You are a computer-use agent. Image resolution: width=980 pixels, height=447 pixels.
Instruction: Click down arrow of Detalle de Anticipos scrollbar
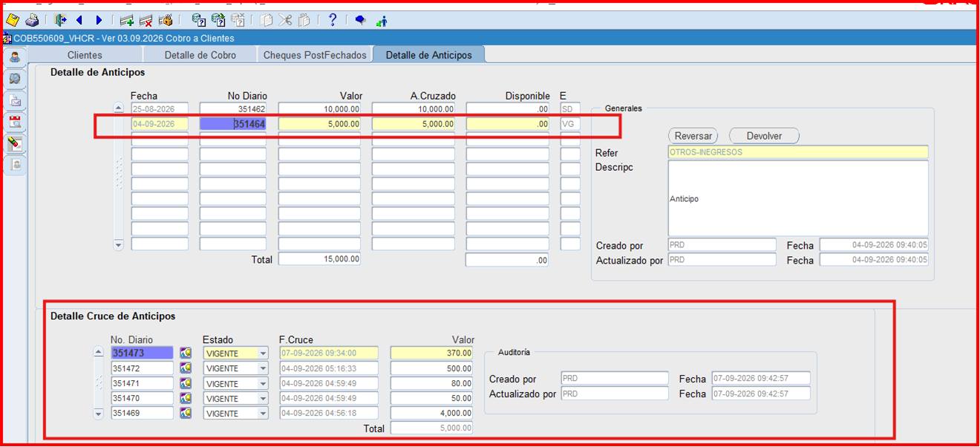[x=118, y=244]
